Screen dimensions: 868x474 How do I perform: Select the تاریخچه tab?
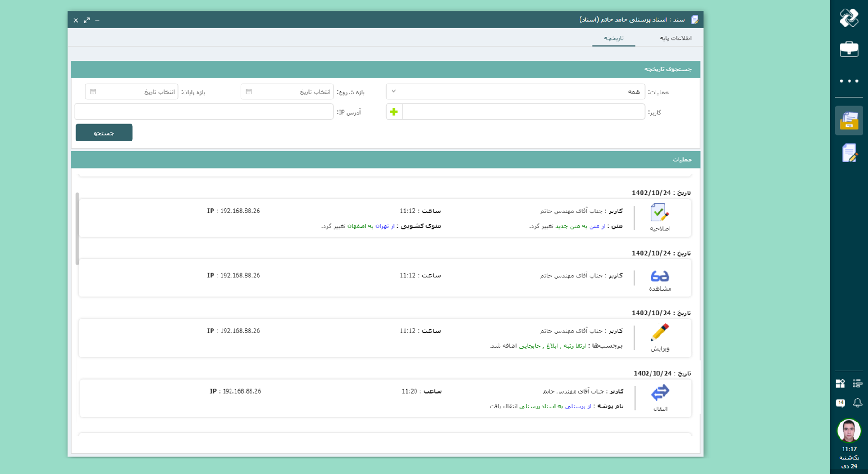tap(613, 38)
